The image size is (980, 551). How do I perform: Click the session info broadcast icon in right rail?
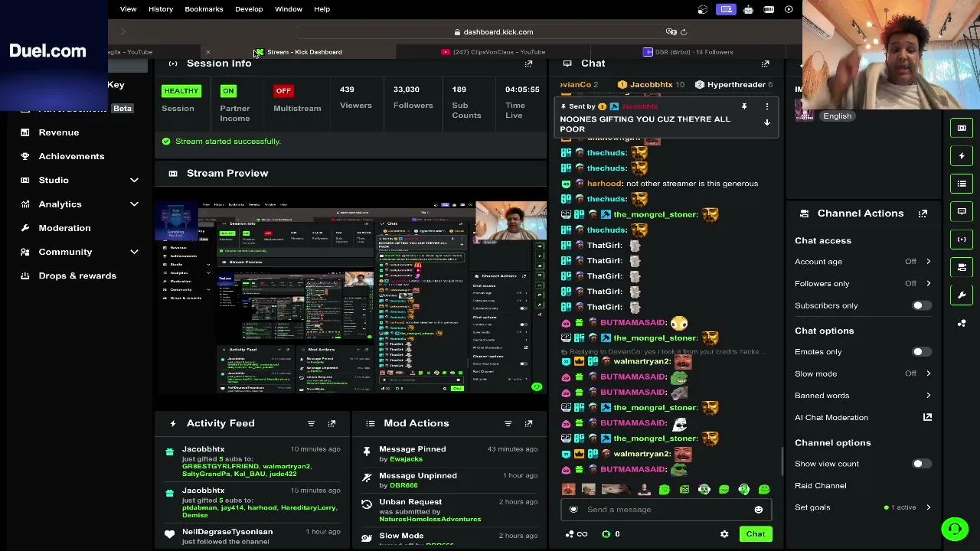(x=962, y=240)
